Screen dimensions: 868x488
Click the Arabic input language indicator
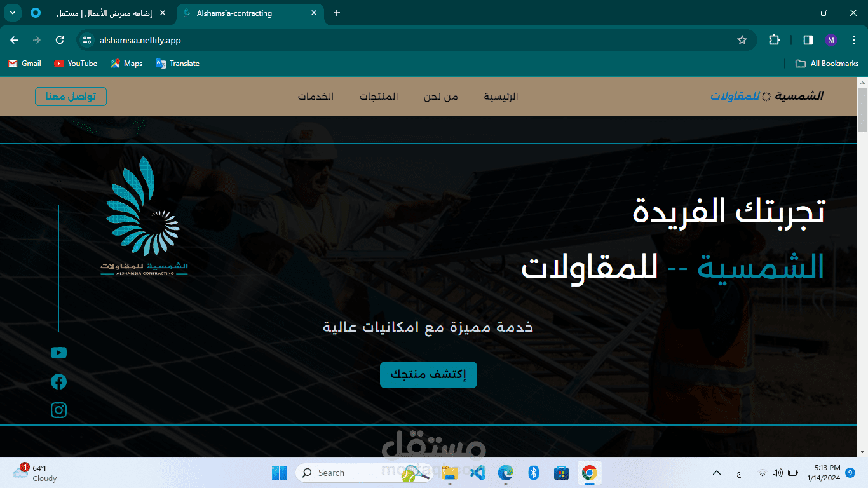pos(738,473)
